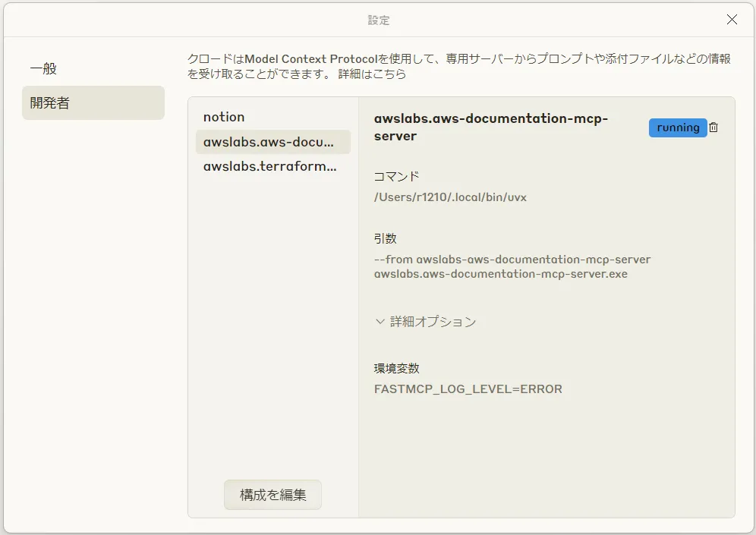Click the 構成を編集 button
Screen dimensions: 756x535
[x=272, y=495]
